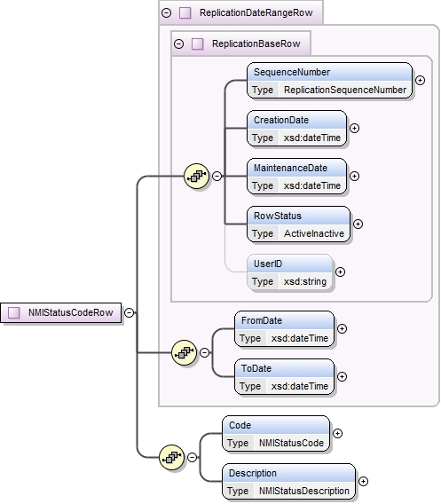441x504 pixels.
Task: Collapse the NMIStatusCodeRow node children
Action: pyautogui.click(x=129, y=312)
